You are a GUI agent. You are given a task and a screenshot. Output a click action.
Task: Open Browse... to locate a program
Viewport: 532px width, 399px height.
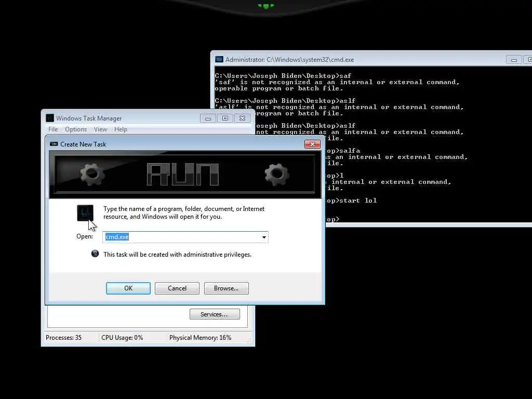pyautogui.click(x=227, y=288)
